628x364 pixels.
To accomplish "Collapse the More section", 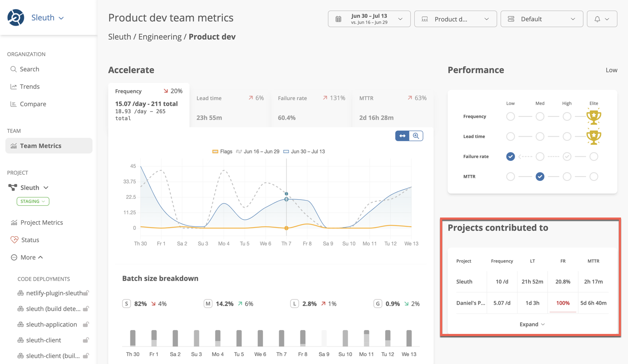I will tap(32, 257).
